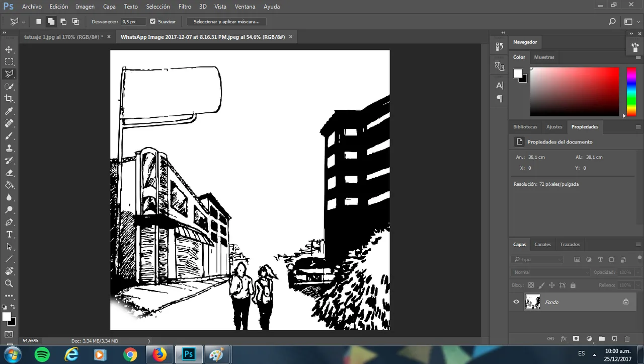Select the Clone Stamp tool
644x364 pixels.
click(x=9, y=148)
